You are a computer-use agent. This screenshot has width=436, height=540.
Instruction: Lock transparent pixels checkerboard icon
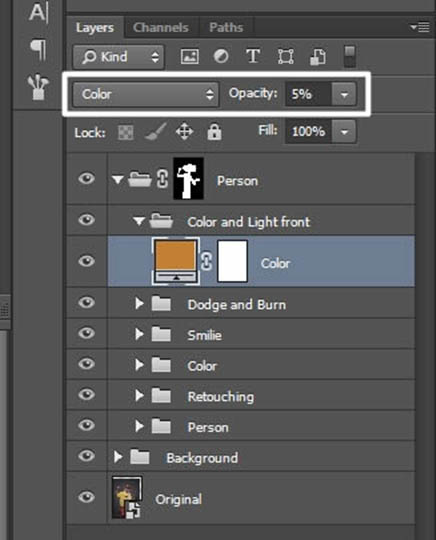[x=126, y=132]
